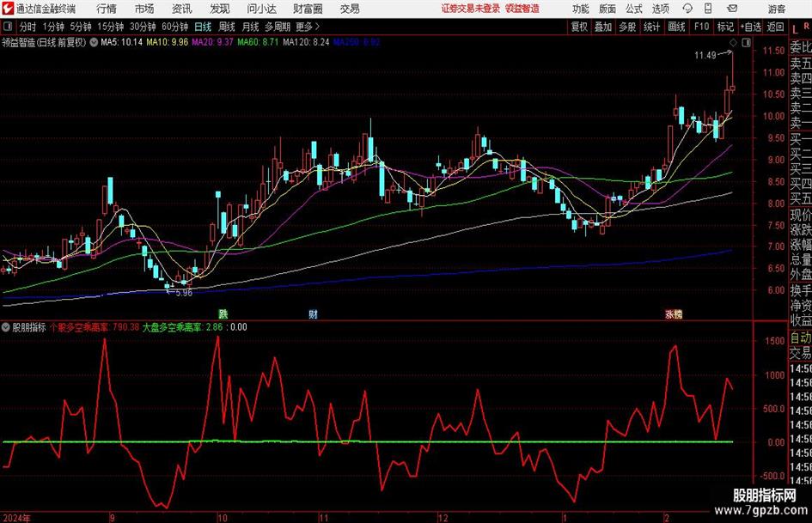Viewport: 812px width, 523px height.
Task: Click the red 领益智造 stock name in title bar
Action: coord(522,9)
